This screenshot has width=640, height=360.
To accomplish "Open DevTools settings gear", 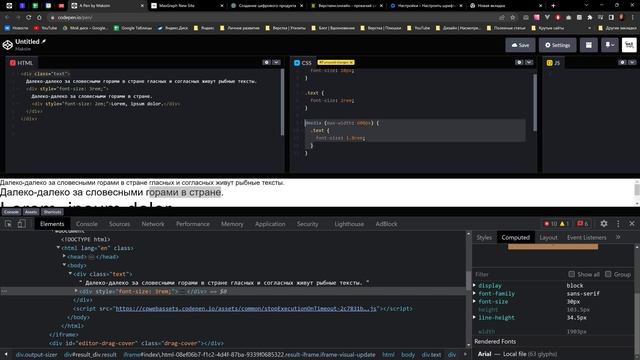I will 604,224.
